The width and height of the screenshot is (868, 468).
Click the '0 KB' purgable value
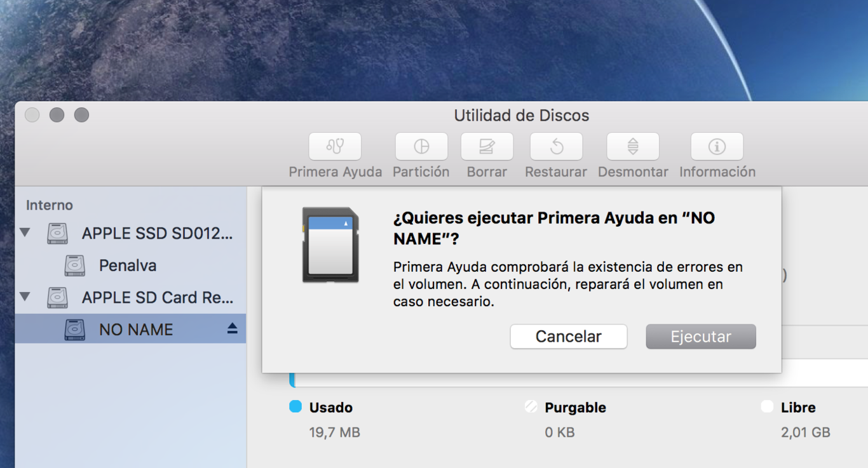(x=560, y=433)
